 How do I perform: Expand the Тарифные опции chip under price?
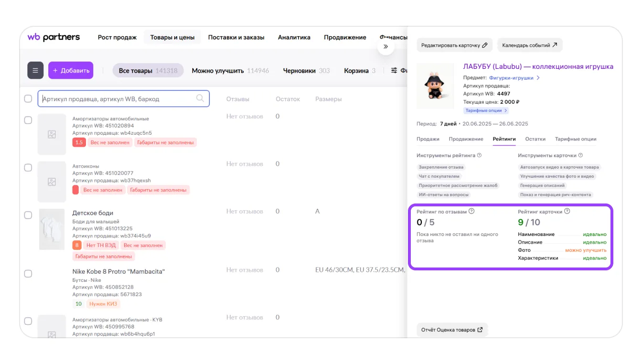tap(486, 110)
